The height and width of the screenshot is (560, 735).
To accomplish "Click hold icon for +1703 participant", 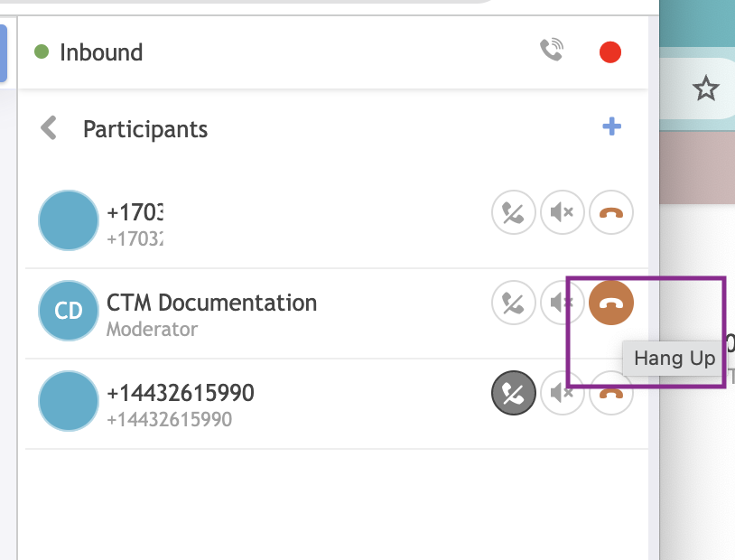I will click(514, 213).
